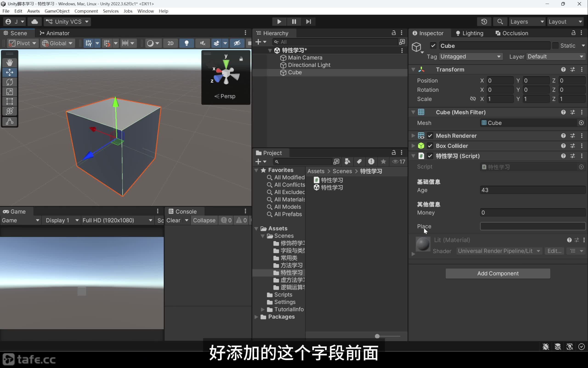
Task: Select the Move tool in Scene toolbar
Action: pos(10,72)
